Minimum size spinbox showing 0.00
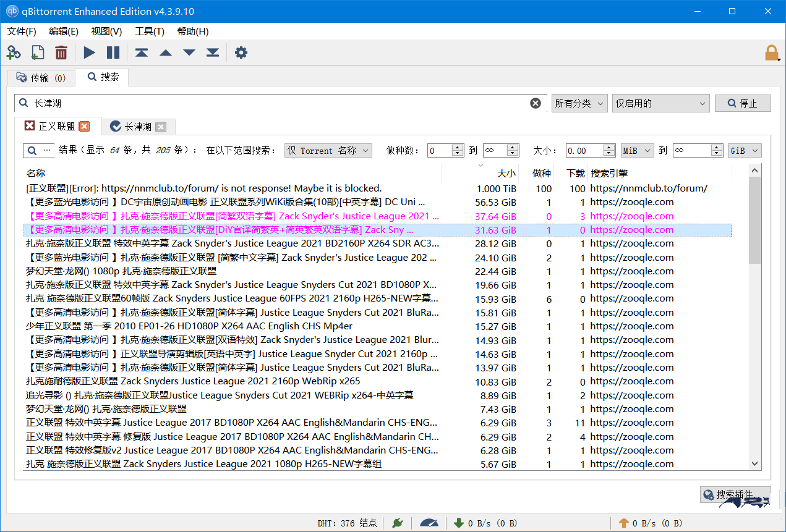This screenshot has width=786, height=532. point(591,150)
